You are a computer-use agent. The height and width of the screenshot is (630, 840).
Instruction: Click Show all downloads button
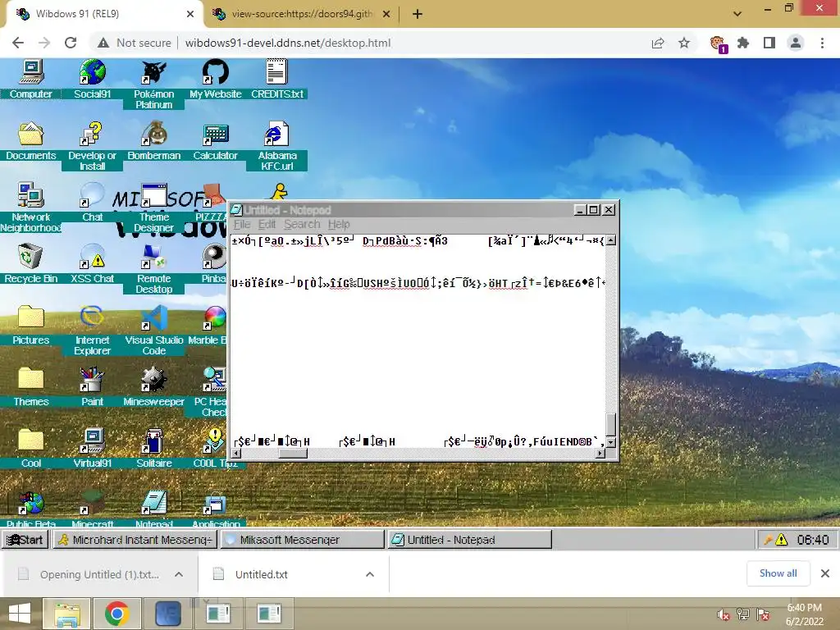click(778, 573)
